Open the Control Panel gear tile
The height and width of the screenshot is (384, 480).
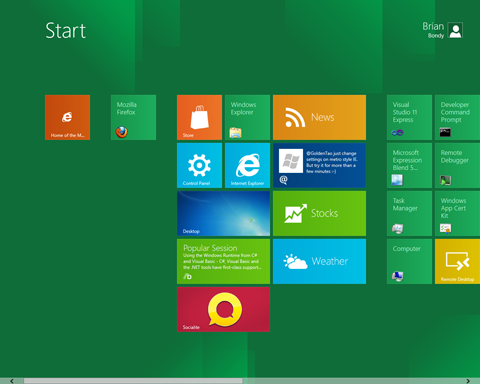coord(199,165)
